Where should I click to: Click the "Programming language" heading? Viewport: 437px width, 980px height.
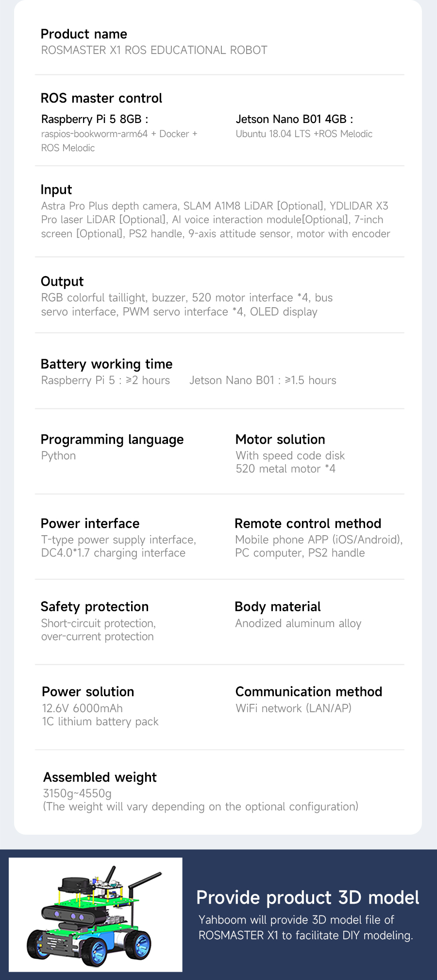112,439
